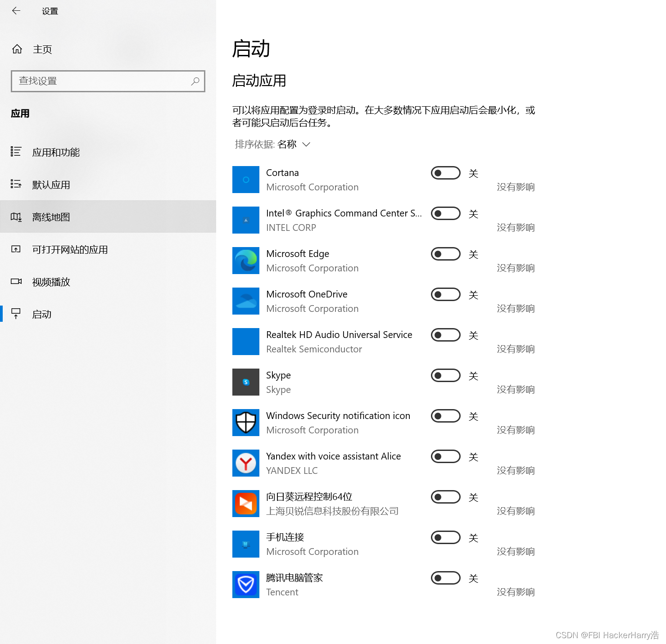Click 没有影响 impact label in Skype row
This screenshot has width=666, height=644.
click(516, 390)
